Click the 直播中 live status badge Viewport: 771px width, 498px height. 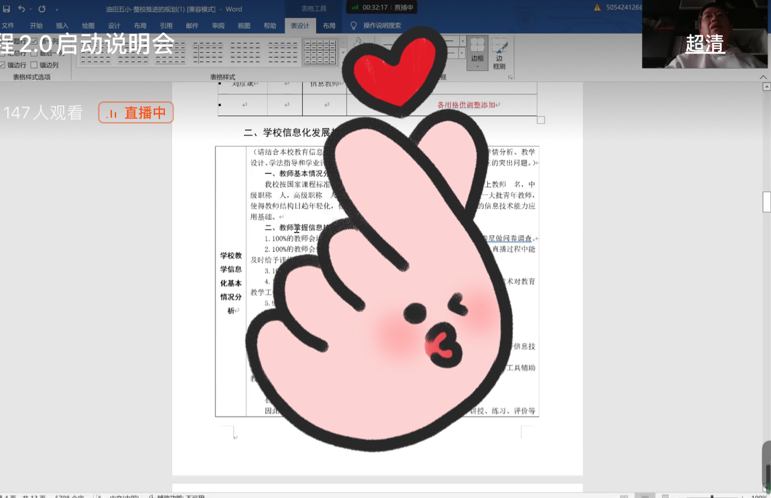(136, 113)
